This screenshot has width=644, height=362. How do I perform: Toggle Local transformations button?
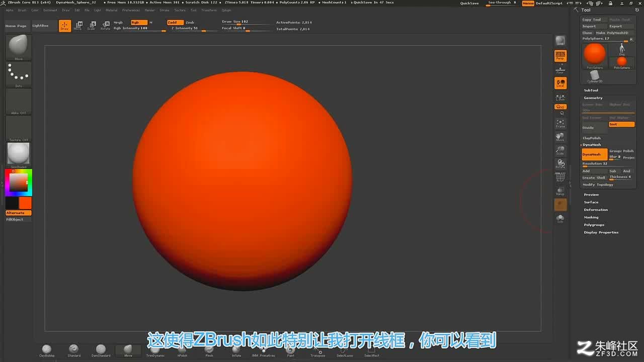click(x=560, y=83)
